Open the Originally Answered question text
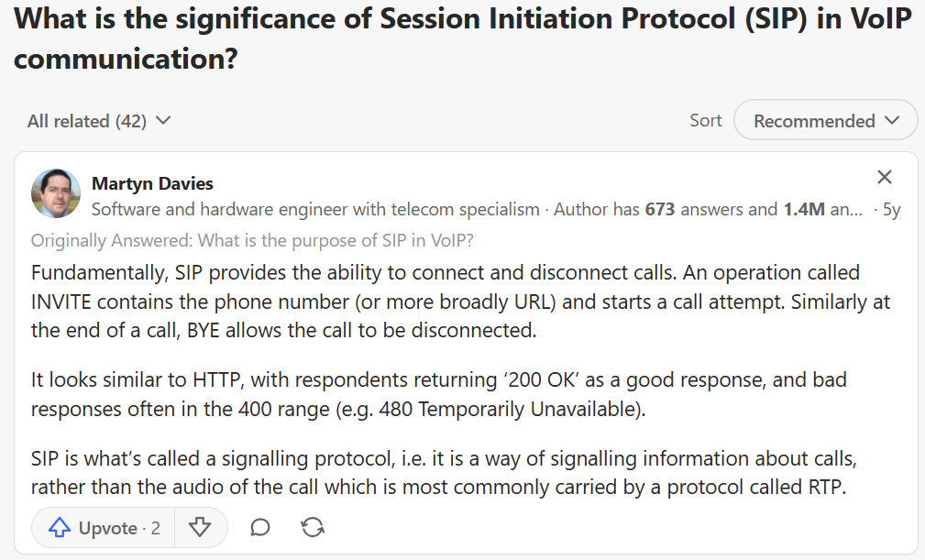The image size is (925, 560). (x=252, y=240)
